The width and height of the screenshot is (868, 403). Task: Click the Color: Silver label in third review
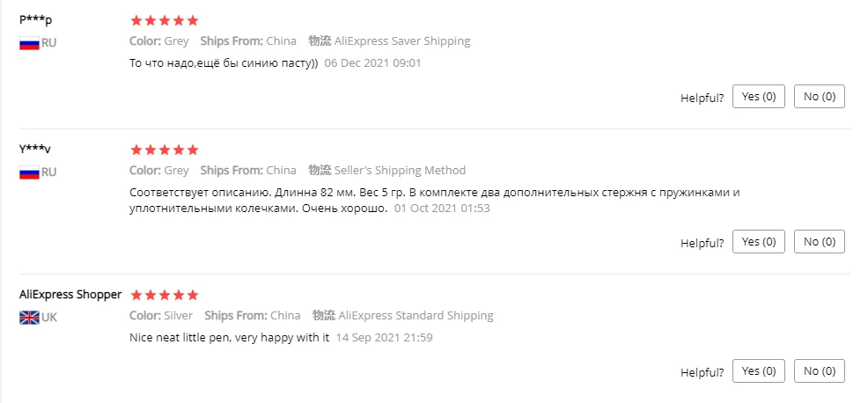[x=161, y=316]
